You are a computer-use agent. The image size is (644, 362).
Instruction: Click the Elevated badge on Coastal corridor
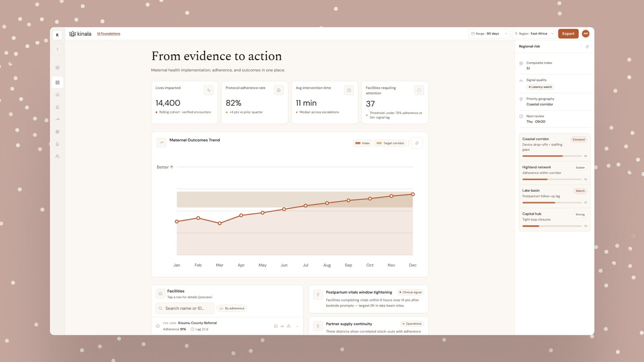pyautogui.click(x=578, y=140)
